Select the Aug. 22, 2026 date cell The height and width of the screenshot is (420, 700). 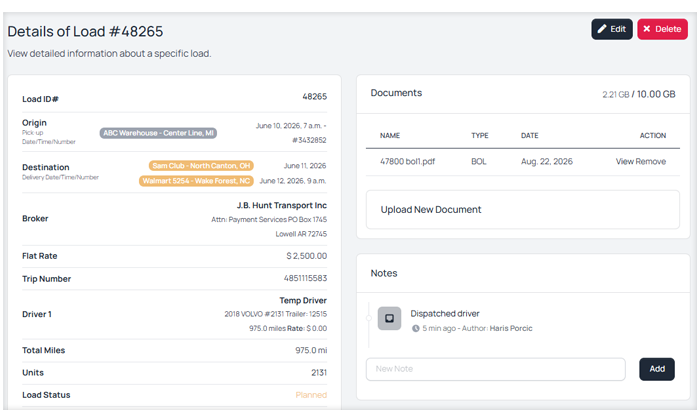(x=546, y=162)
